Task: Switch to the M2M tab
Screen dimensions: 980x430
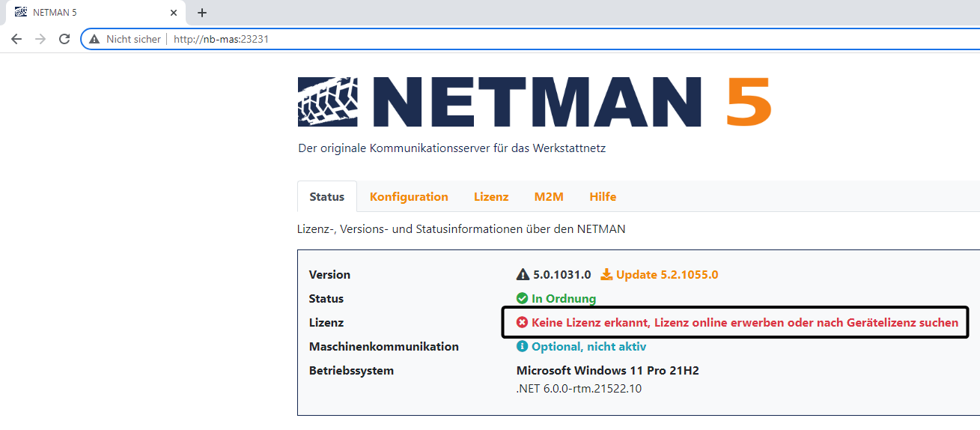Action: [x=549, y=197]
